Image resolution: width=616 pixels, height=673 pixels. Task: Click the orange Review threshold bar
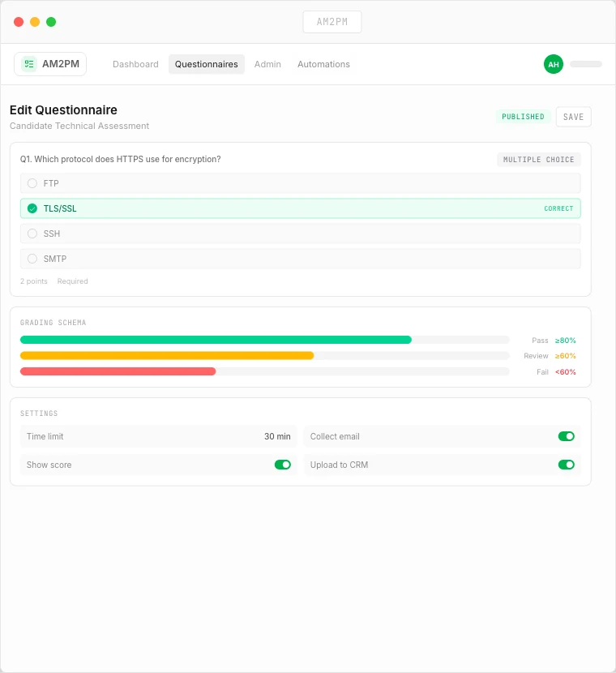pos(167,355)
